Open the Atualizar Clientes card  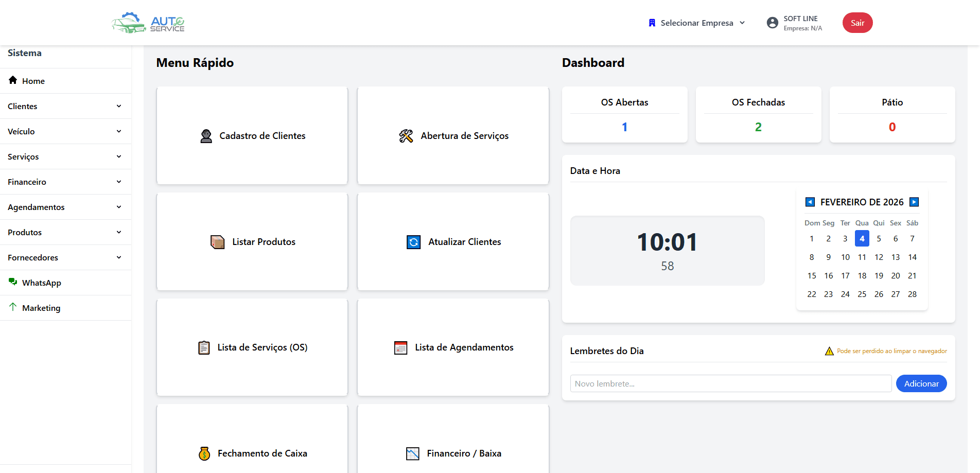[453, 241]
